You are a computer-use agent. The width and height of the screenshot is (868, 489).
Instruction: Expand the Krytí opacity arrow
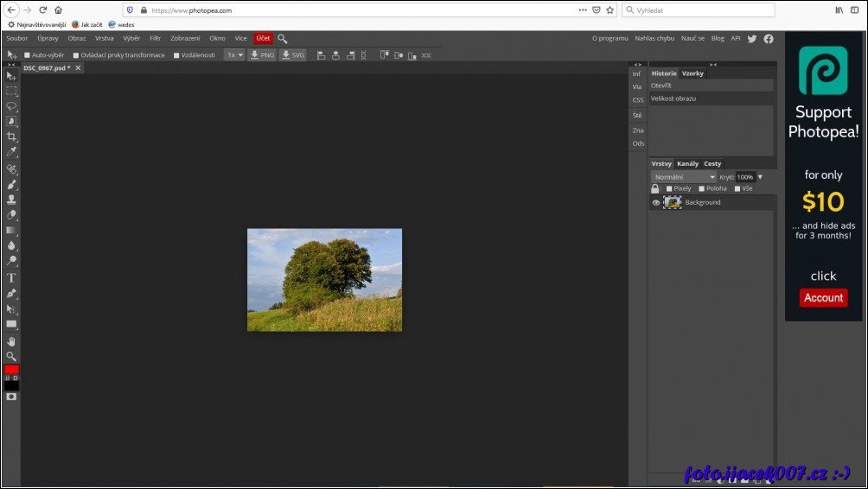760,177
